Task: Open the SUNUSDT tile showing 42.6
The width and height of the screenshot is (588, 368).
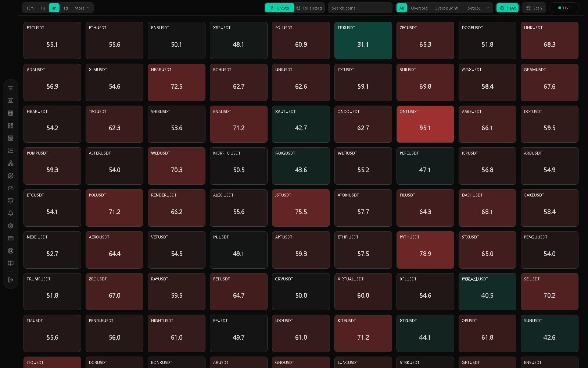Action: click(x=549, y=333)
